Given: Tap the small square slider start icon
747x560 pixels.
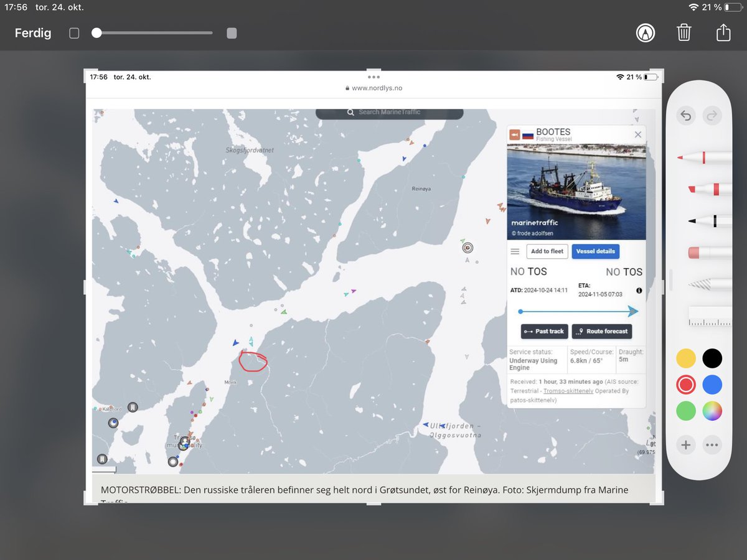Looking at the screenshot, I should point(74,33).
